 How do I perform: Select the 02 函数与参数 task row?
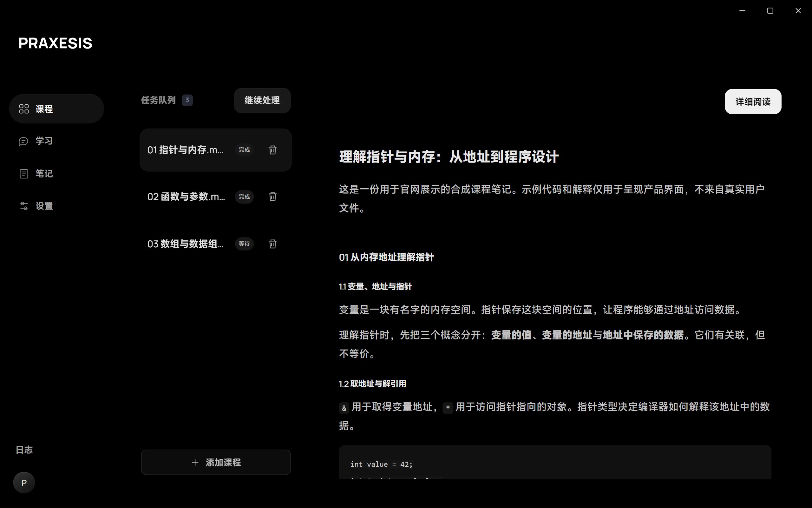[x=216, y=197]
